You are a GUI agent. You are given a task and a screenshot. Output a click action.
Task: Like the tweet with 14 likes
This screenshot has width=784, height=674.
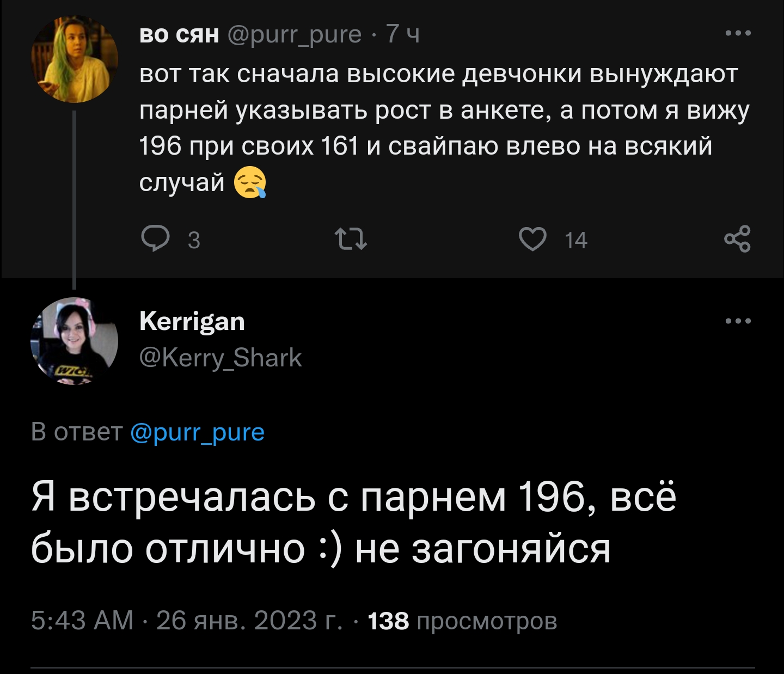(x=532, y=240)
